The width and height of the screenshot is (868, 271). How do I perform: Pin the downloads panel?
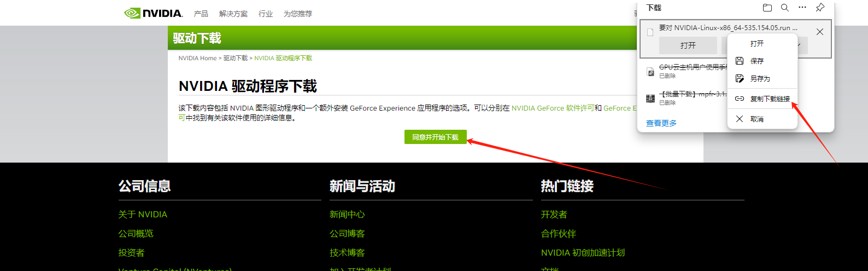point(820,8)
